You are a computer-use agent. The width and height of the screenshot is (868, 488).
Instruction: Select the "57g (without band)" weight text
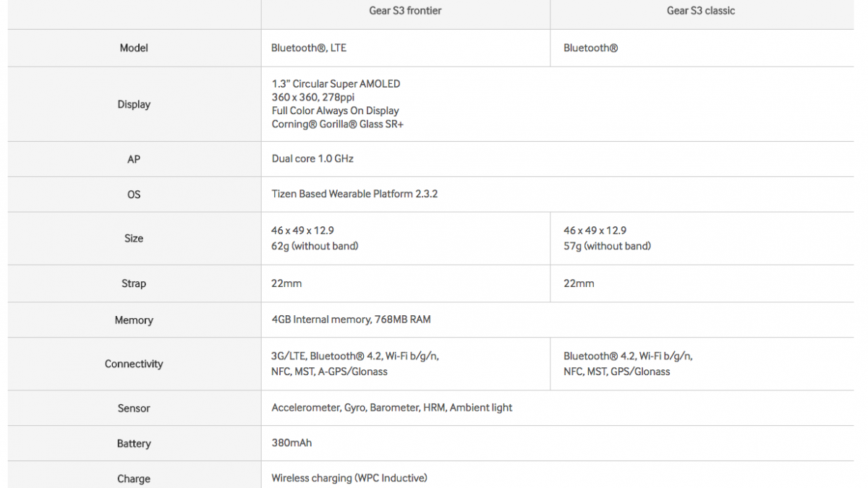(x=607, y=246)
